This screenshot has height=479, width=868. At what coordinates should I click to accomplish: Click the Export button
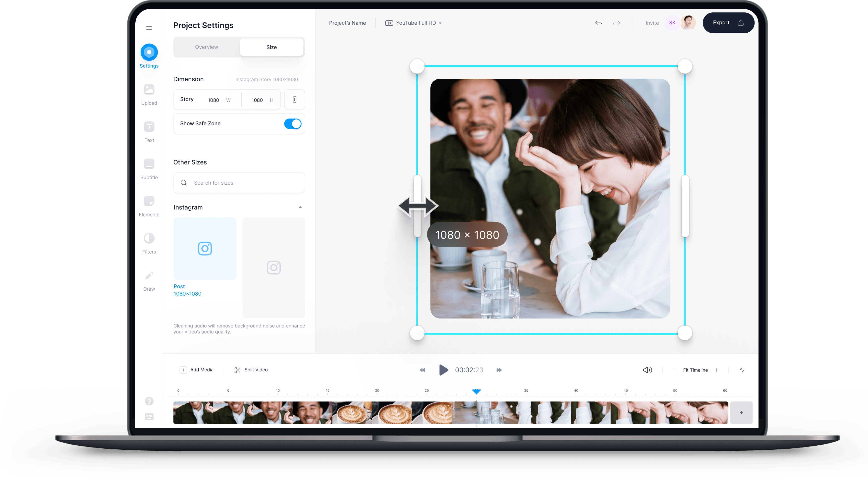click(x=728, y=23)
